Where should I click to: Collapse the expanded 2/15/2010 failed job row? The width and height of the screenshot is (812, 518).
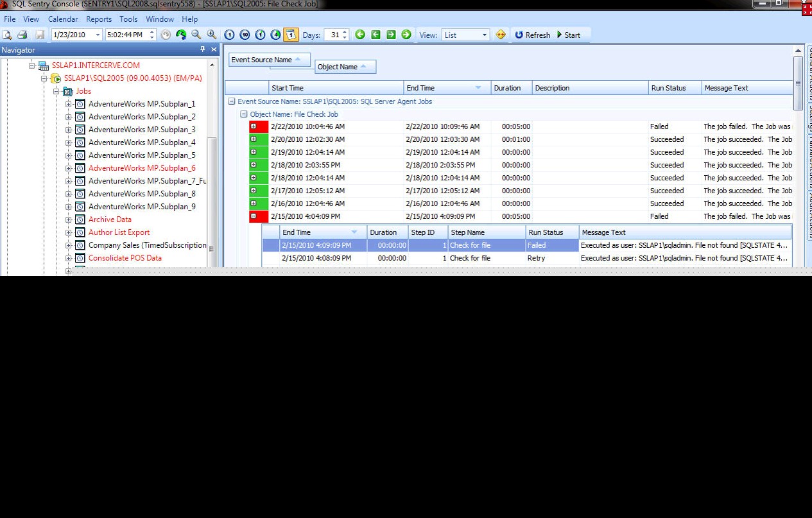254,216
